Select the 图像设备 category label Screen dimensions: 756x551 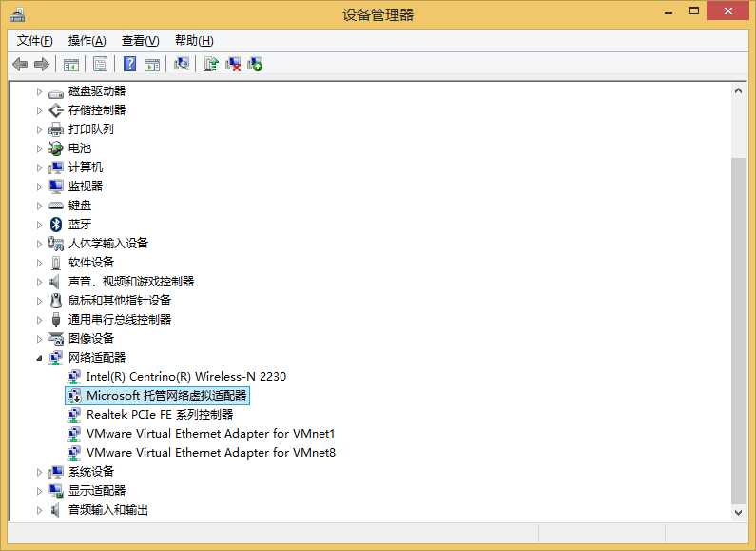coord(91,338)
